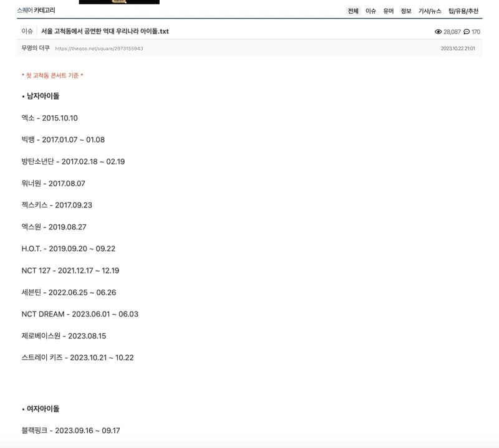Open the 기사/뉴스 category tab
Viewport: 499px width, 448px height.
point(430,11)
